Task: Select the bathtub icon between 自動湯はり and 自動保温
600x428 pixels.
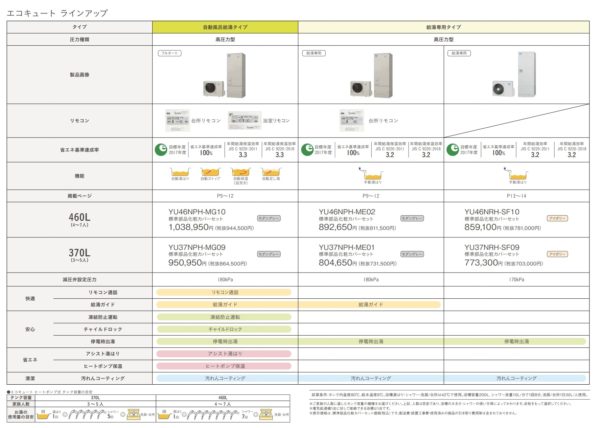Action: click(210, 172)
